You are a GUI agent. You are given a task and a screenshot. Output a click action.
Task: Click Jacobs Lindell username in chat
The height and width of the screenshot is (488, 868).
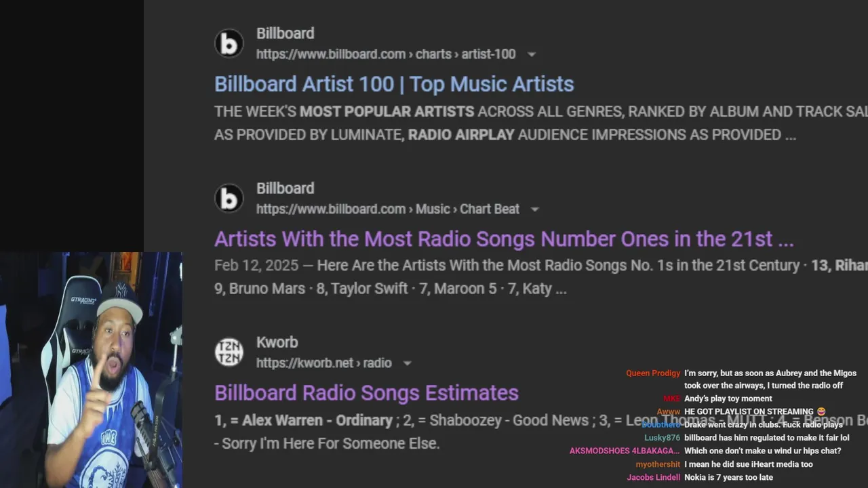[x=654, y=477]
